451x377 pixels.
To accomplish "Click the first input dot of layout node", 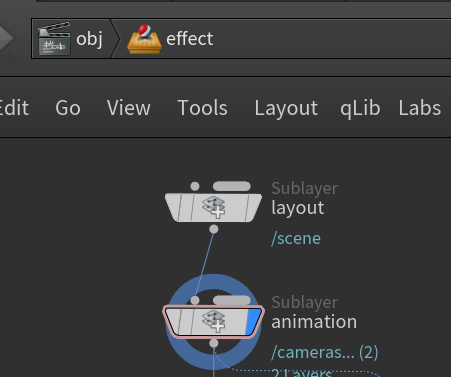I will click(195, 186).
